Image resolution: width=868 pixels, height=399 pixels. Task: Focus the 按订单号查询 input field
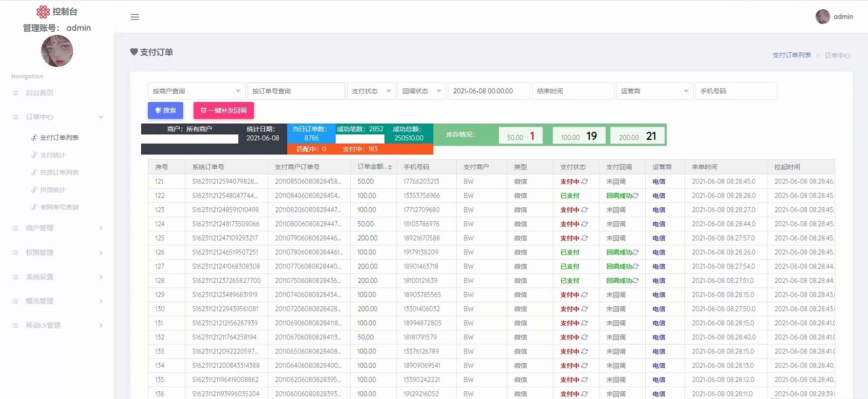coord(296,91)
